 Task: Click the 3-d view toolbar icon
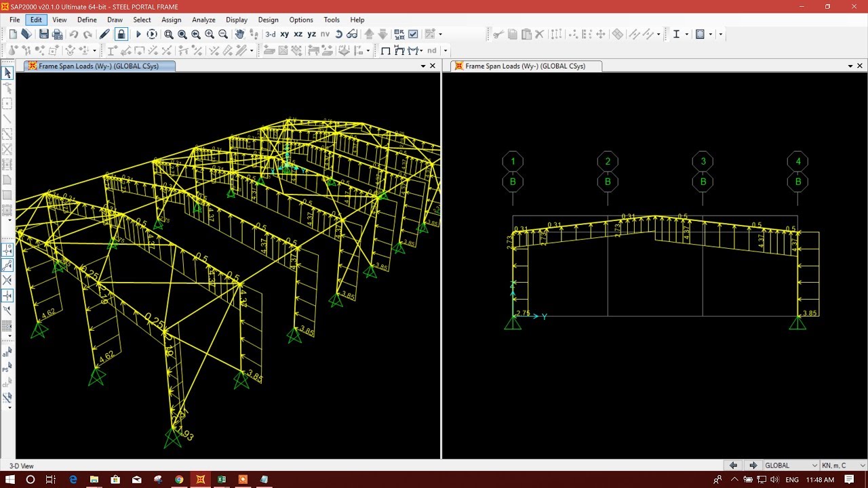point(269,34)
